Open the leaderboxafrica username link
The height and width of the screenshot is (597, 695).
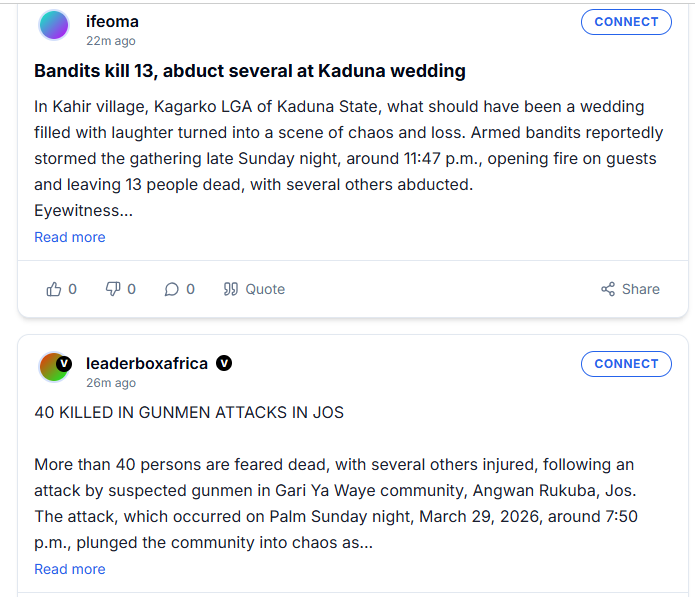tap(147, 363)
